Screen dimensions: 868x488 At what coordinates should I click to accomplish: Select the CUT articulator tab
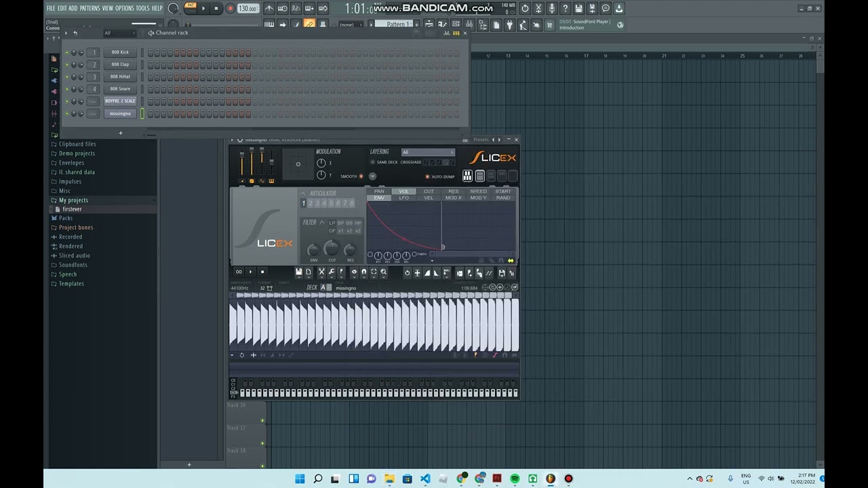tap(429, 191)
